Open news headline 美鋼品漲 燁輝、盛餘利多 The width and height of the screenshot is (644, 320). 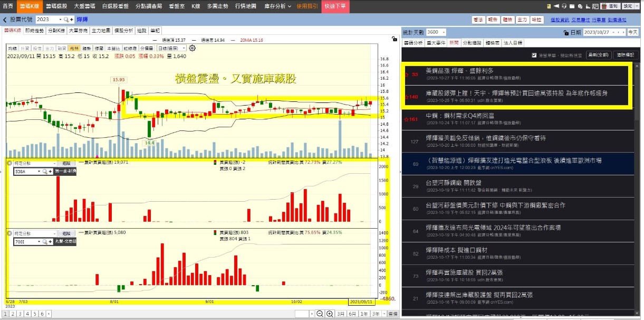459,71
